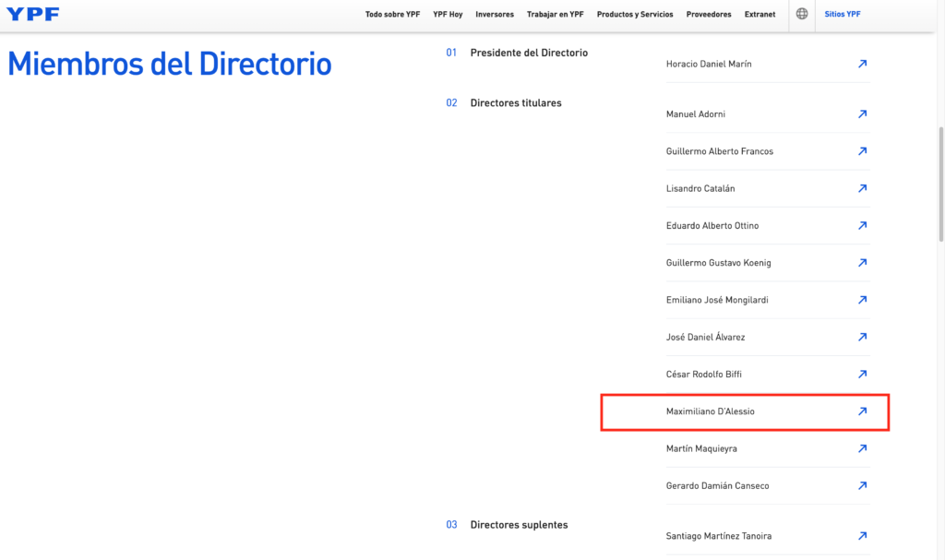The image size is (945, 560).
Task: Open the Todo sobre YPF menu
Action: (x=392, y=15)
